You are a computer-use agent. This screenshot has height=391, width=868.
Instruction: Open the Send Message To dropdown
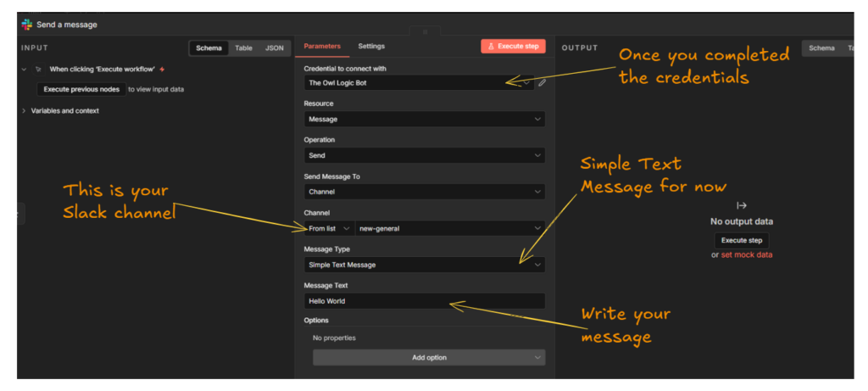(425, 193)
